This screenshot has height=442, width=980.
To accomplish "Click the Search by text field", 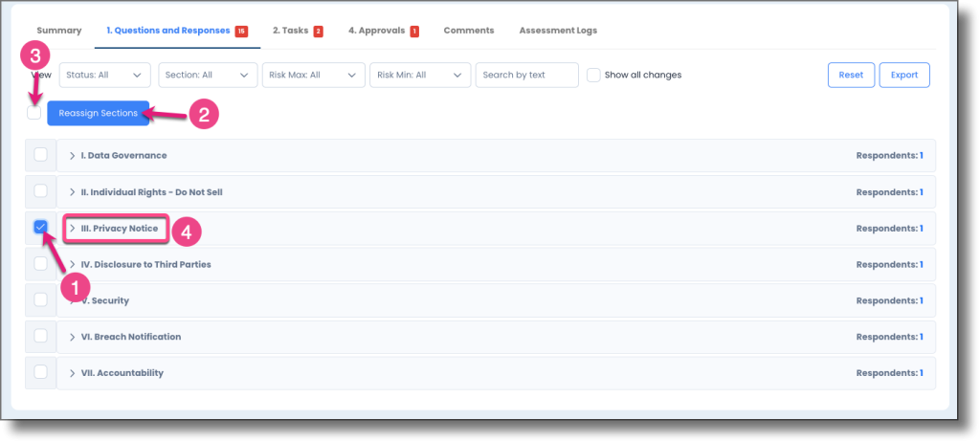I will (x=527, y=75).
